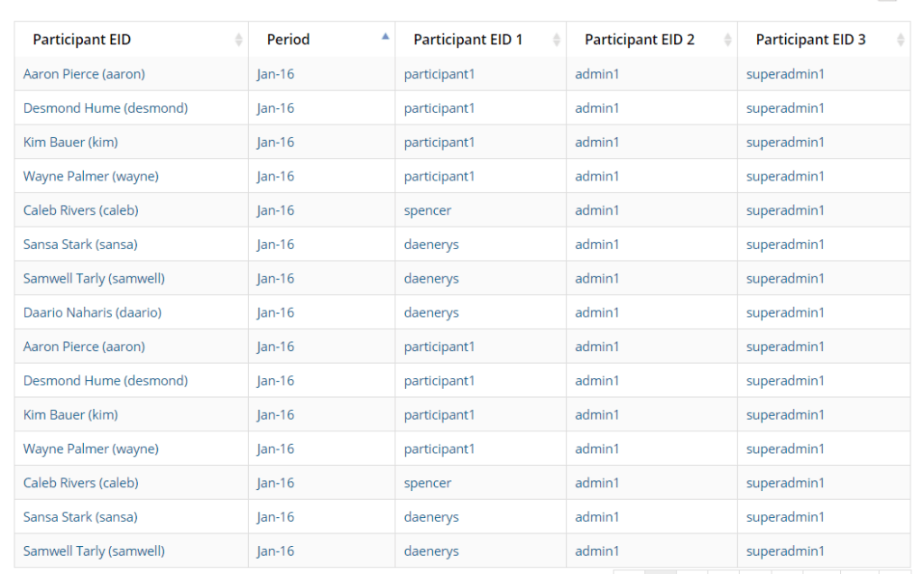Select the first spencer cell
924x574 pixels.
pos(428,210)
